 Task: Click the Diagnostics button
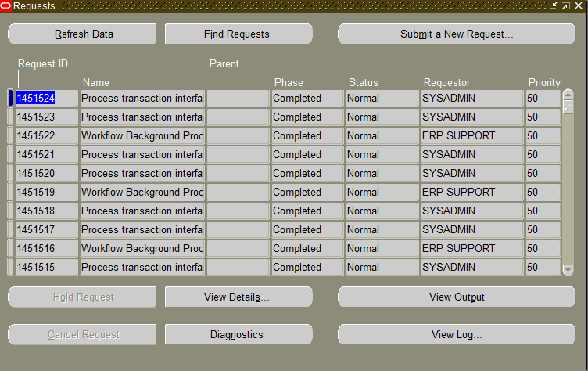[x=238, y=335]
